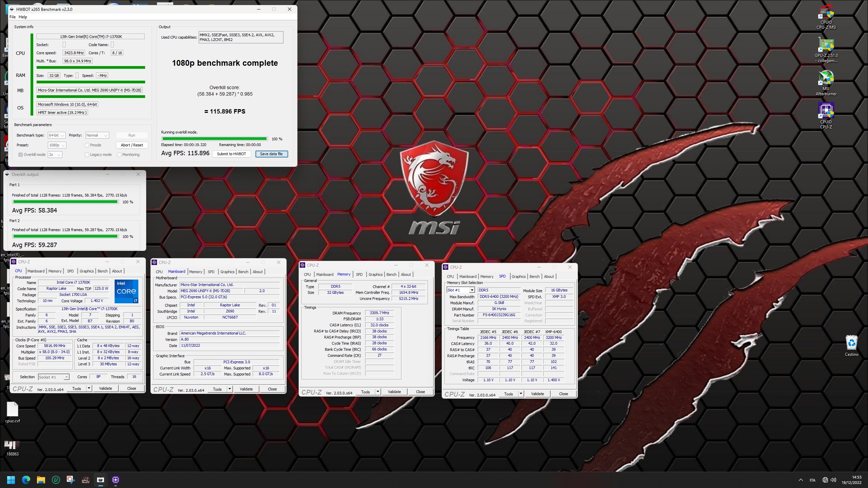Viewport: 868px width, 488px height.
Task: Click the HWBOT x265 title bar icon
Action: point(12,9)
